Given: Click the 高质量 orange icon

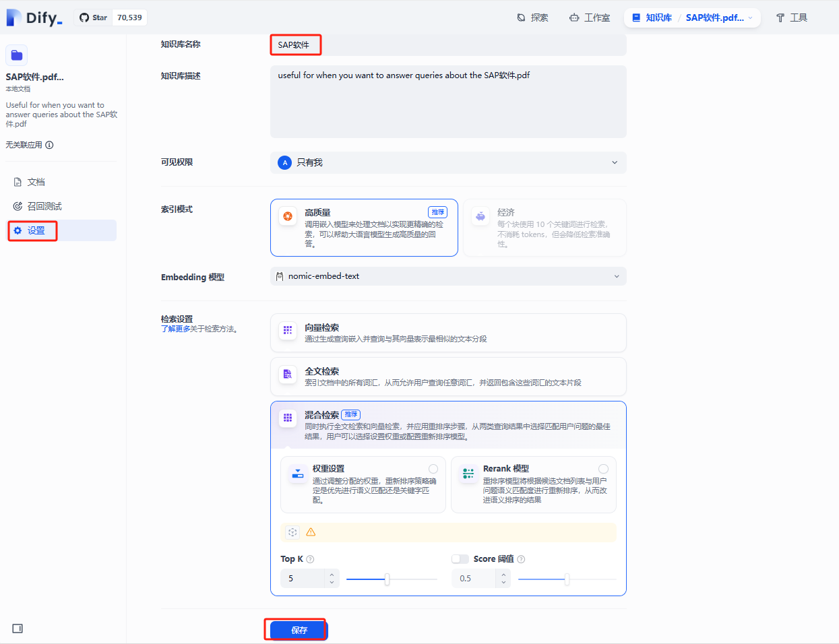Looking at the screenshot, I should [x=288, y=216].
